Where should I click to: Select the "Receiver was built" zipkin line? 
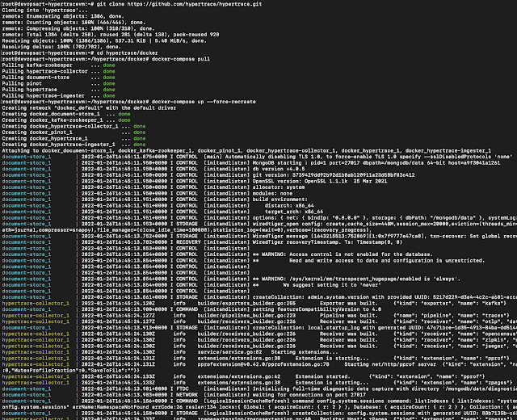(x=258, y=339)
